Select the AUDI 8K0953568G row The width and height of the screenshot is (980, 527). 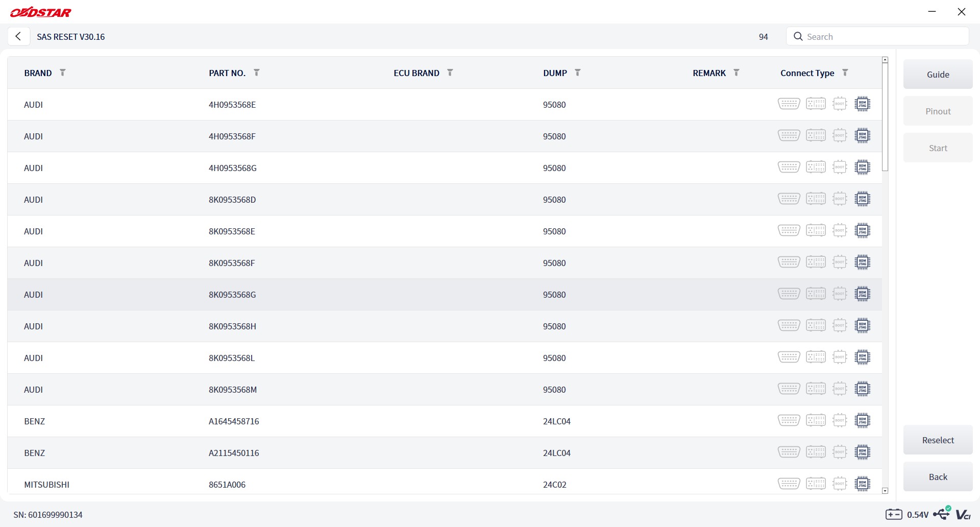445,295
